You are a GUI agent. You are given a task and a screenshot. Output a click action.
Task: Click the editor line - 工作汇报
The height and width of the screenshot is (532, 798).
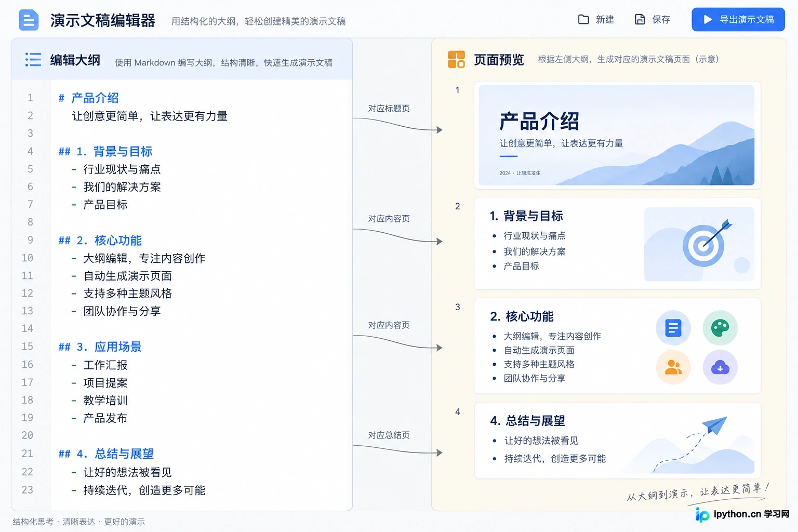[99, 365]
